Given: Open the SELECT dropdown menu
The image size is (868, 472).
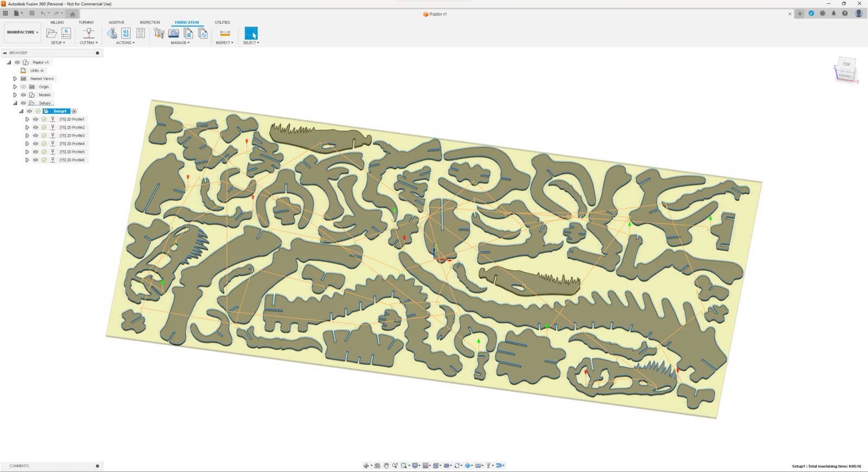Looking at the screenshot, I should [x=251, y=43].
